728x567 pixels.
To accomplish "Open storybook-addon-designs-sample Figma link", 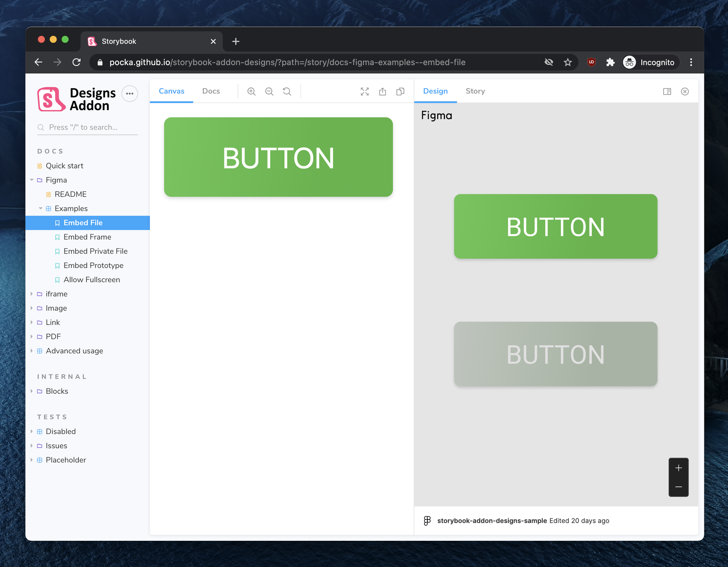I will click(x=491, y=521).
